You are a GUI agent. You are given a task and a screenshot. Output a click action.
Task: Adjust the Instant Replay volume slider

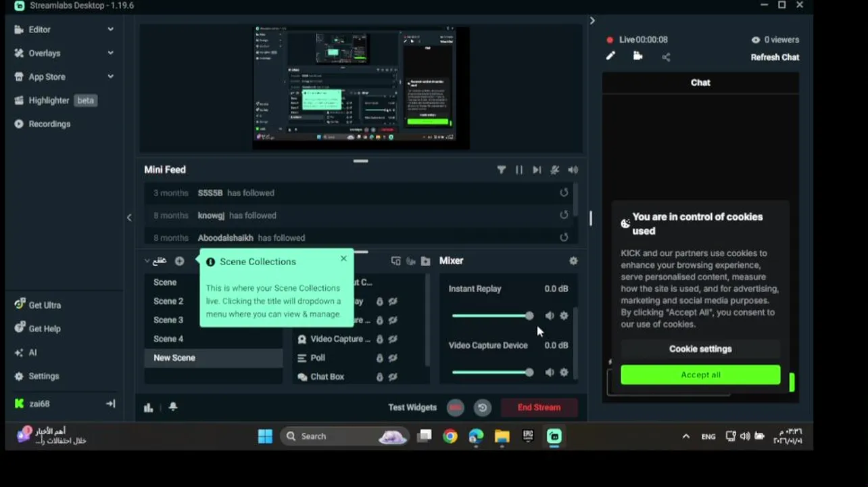coord(493,316)
